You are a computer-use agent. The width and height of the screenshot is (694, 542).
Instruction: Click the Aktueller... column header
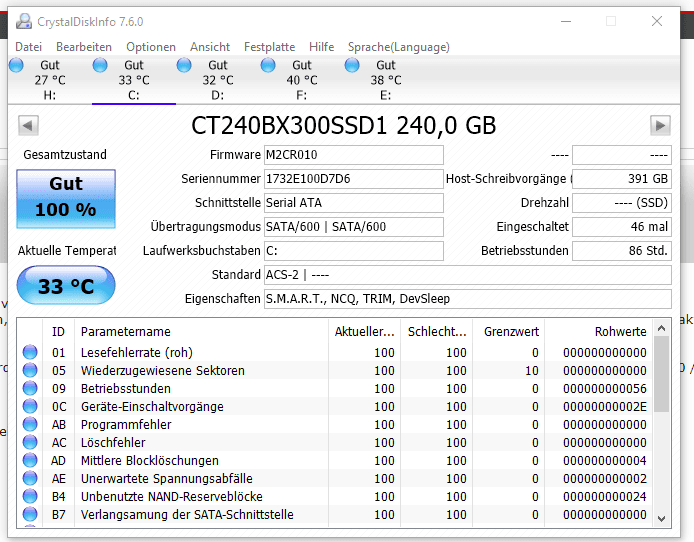[x=364, y=331]
